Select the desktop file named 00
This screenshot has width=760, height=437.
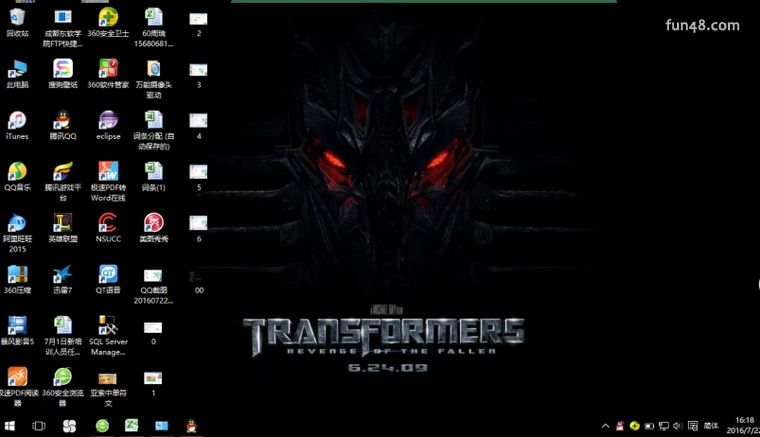pos(196,277)
